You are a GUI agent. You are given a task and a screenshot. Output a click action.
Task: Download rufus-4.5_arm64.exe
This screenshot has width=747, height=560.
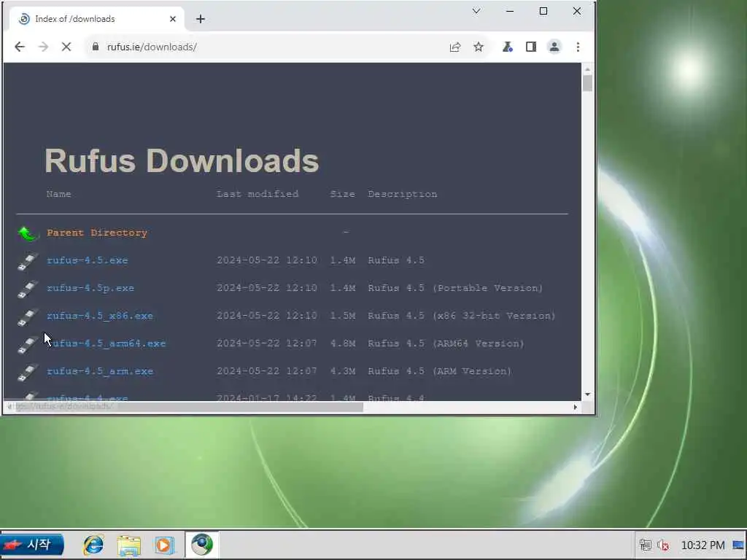click(x=107, y=343)
